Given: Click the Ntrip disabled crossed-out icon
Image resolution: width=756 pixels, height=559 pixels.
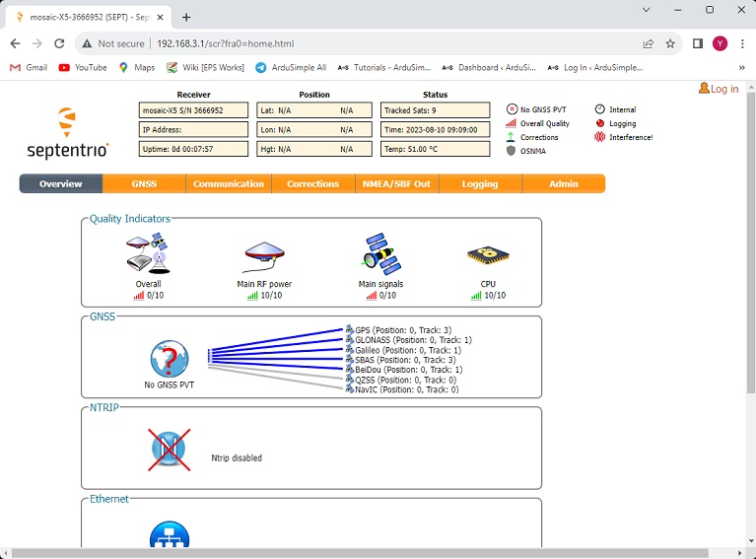Looking at the screenshot, I should pyautogui.click(x=169, y=449).
